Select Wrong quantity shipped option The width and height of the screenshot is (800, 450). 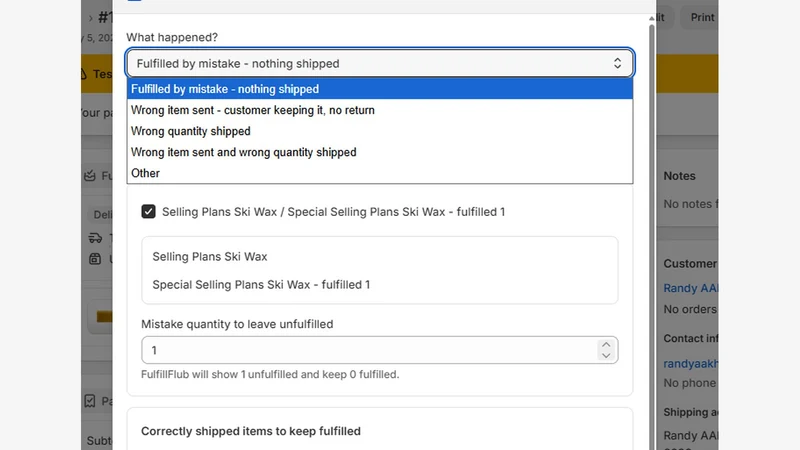coord(380,131)
